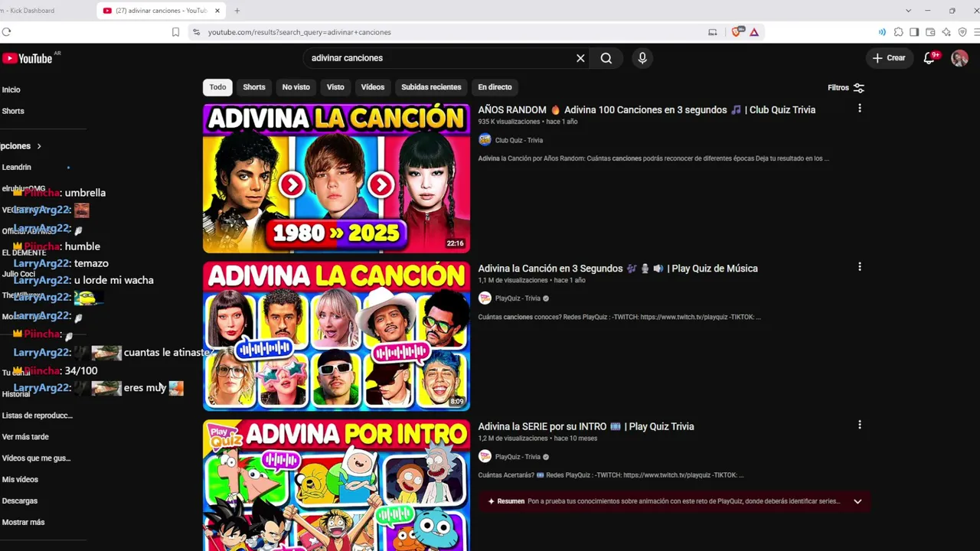Click the YouTube logo
This screenshot has height=551, width=980.
pos(27,59)
